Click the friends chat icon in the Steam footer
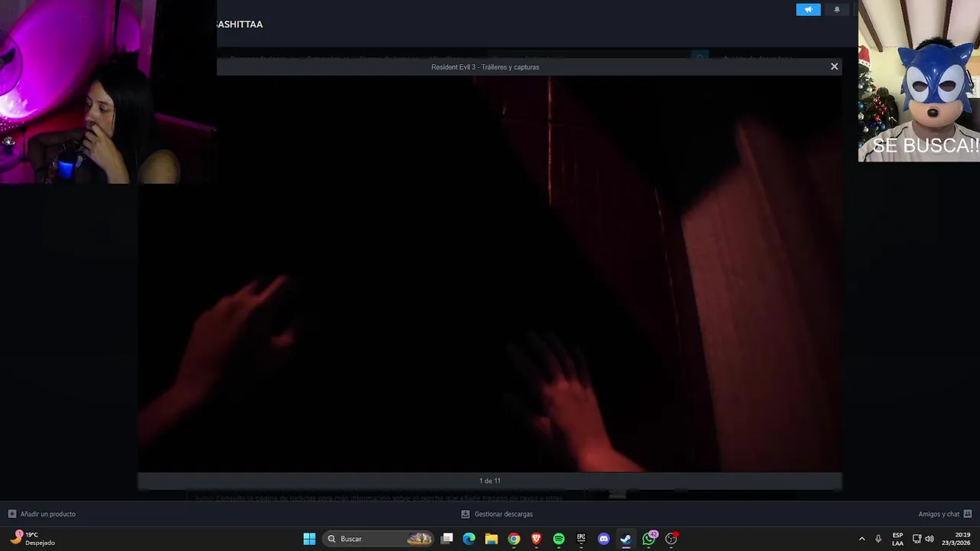 tap(968, 514)
